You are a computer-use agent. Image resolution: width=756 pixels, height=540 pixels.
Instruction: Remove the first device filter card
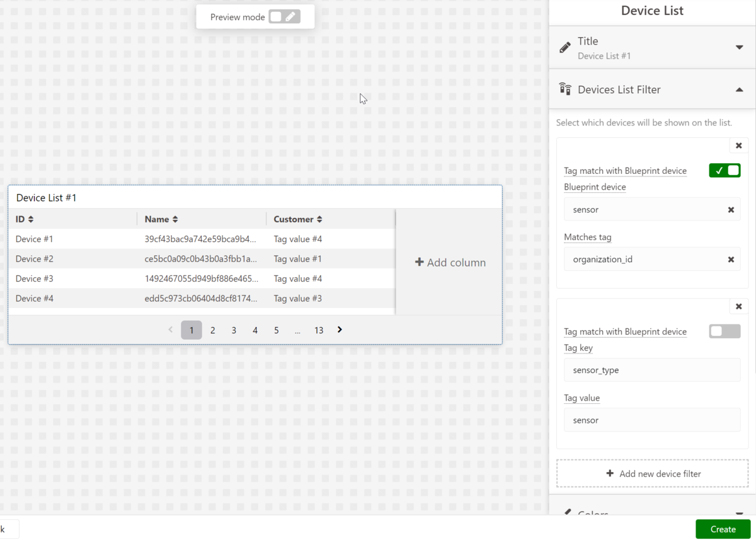pos(739,146)
